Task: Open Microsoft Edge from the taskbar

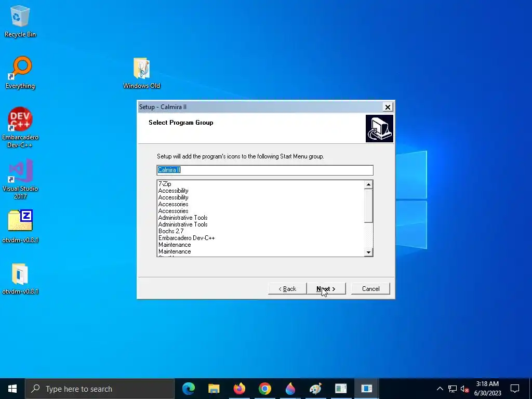Action: click(x=189, y=389)
